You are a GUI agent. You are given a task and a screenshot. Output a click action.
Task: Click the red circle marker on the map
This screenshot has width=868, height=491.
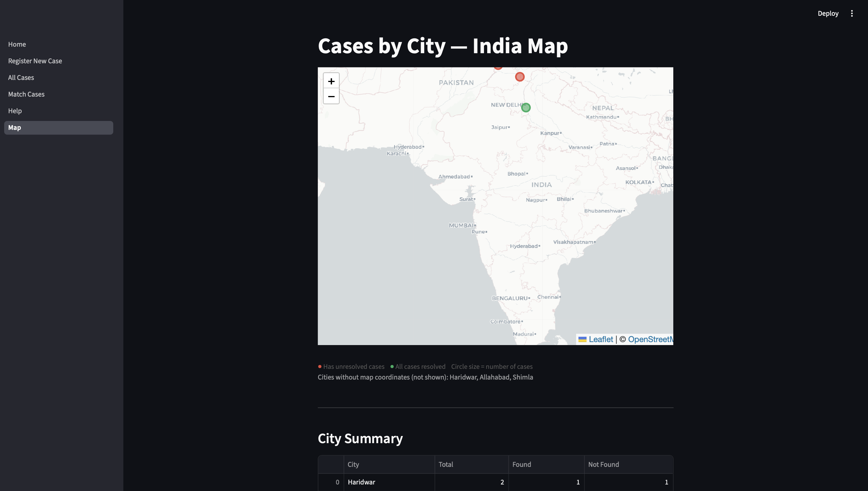click(519, 77)
